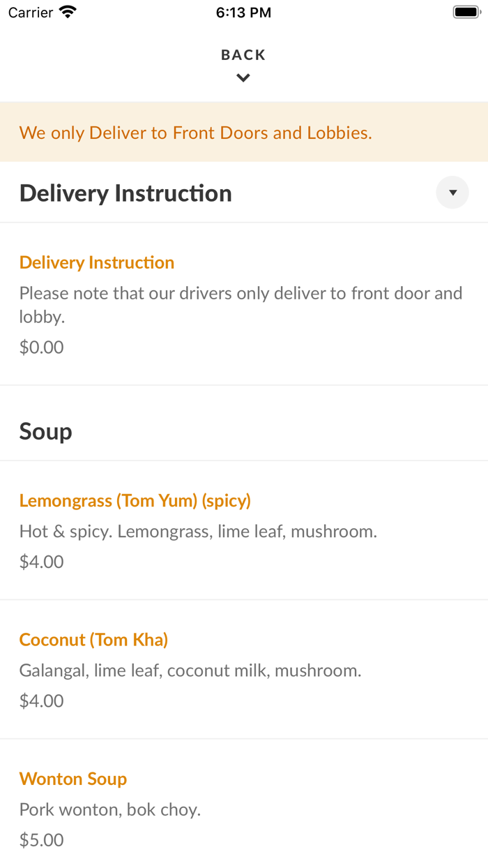Tap the Galangal, lime leaf description text
Screen dimensions: 488x868
pos(190,671)
